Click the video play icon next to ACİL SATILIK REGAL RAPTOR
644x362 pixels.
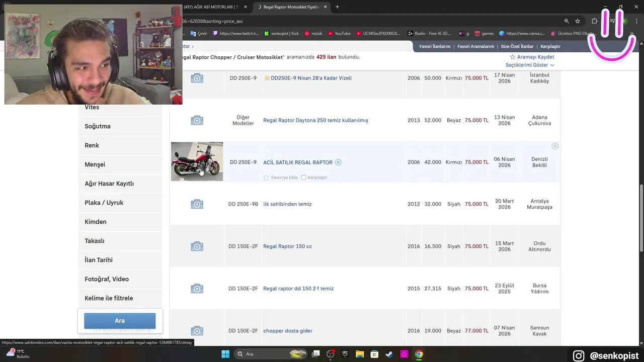[x=338, y=162]
